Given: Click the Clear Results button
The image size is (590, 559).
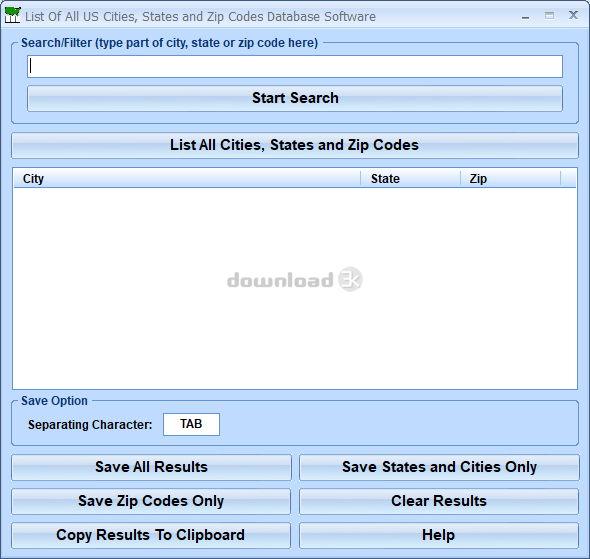Looking at the screenshot, I should pos(439,501).
